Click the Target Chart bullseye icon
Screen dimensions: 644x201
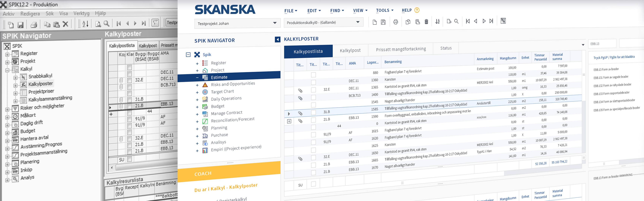[x=205, y=92]
